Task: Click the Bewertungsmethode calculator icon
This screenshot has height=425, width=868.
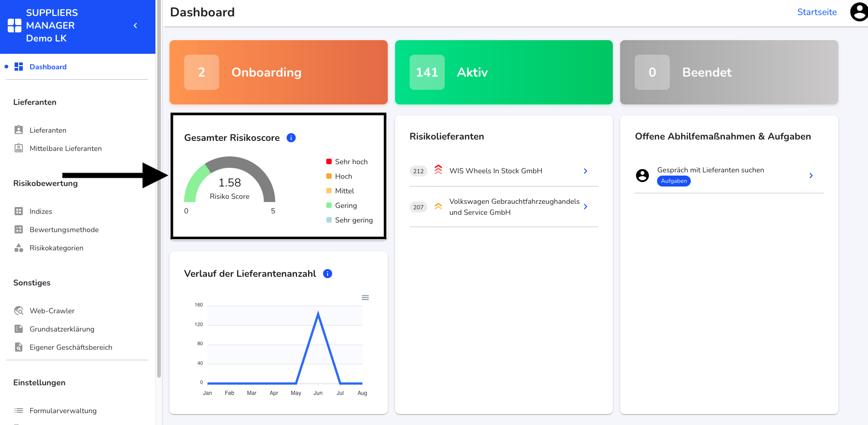Action: click(x=19, y=229)
